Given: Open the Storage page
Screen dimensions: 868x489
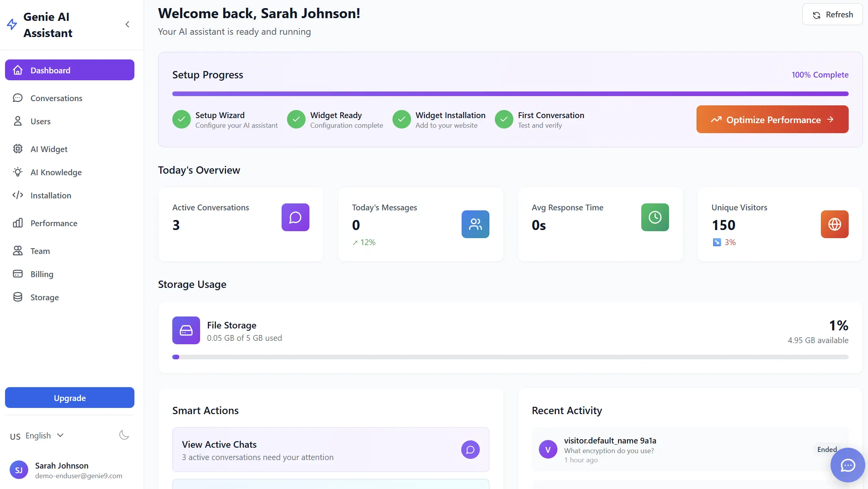Looking at the screenshot, I should coord(70,297).
